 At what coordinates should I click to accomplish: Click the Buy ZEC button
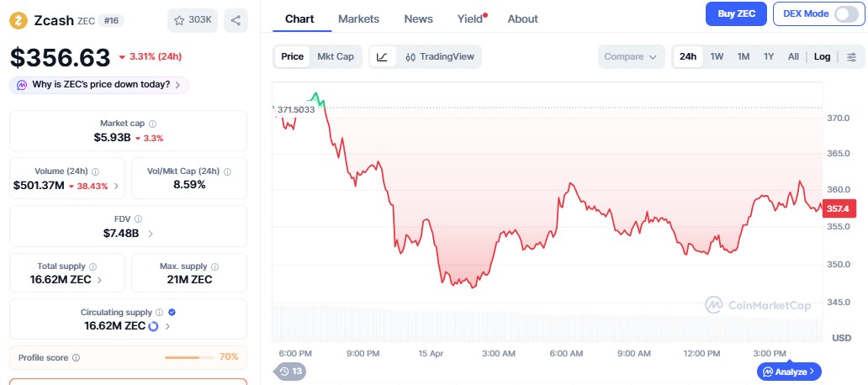point(736,13)
